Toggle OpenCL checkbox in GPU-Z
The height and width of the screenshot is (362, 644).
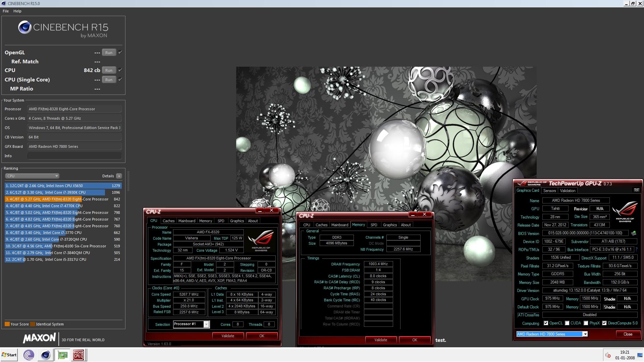pyautogui.click(x=546, y=323)
